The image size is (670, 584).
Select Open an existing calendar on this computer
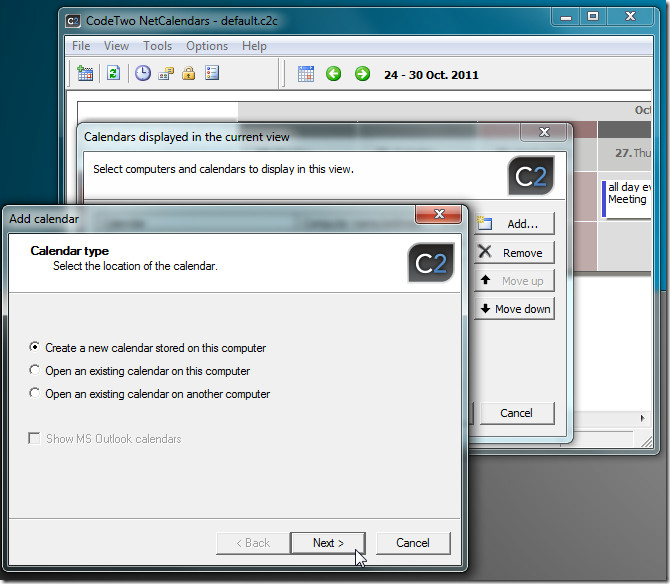(139, 371)
